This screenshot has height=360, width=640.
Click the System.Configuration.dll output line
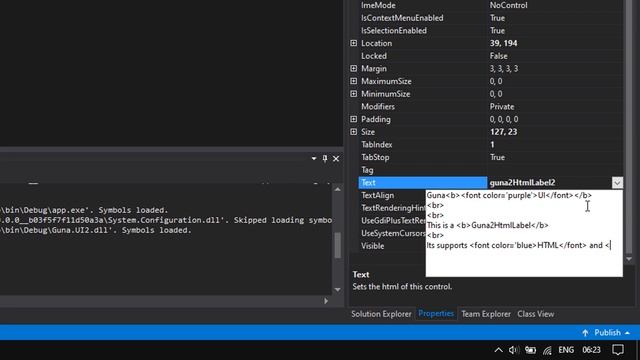click(166, 220)
